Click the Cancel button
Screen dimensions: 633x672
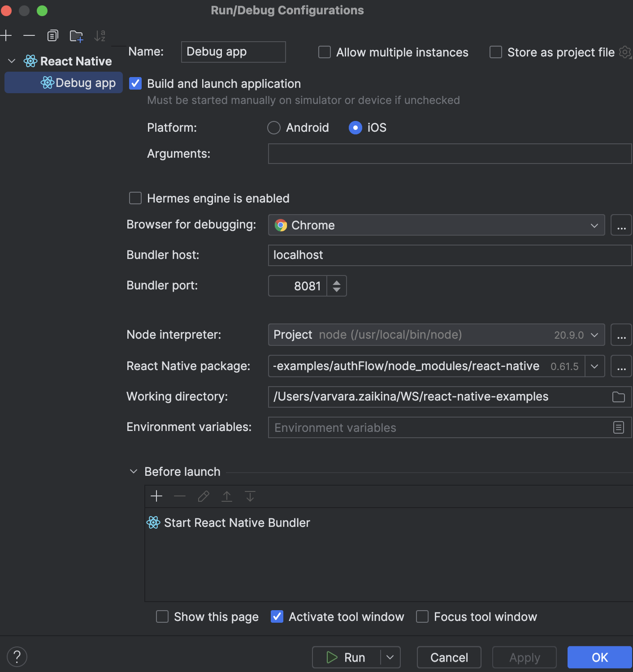tap(448, 657)
